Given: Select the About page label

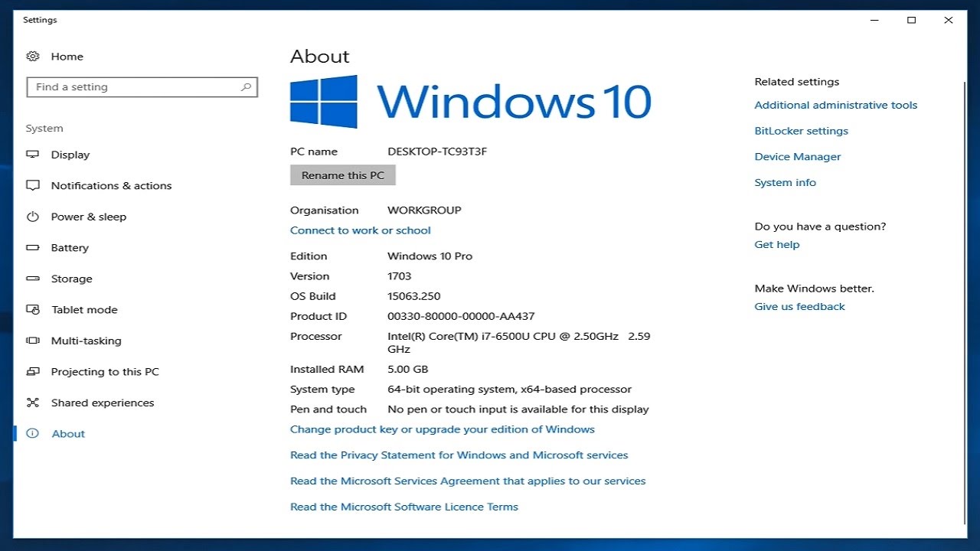Looking at the screenshot, I should coord(68,434).
